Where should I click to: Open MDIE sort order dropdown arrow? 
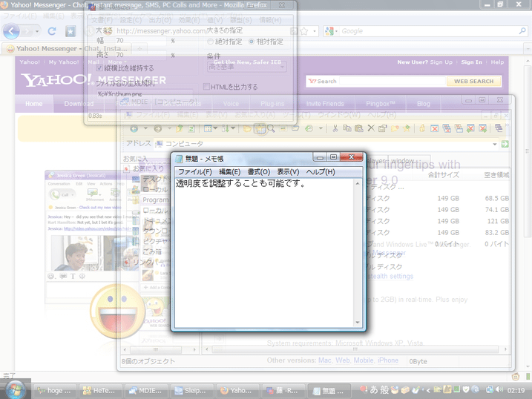pyautogui.click(x=233, y=128)
